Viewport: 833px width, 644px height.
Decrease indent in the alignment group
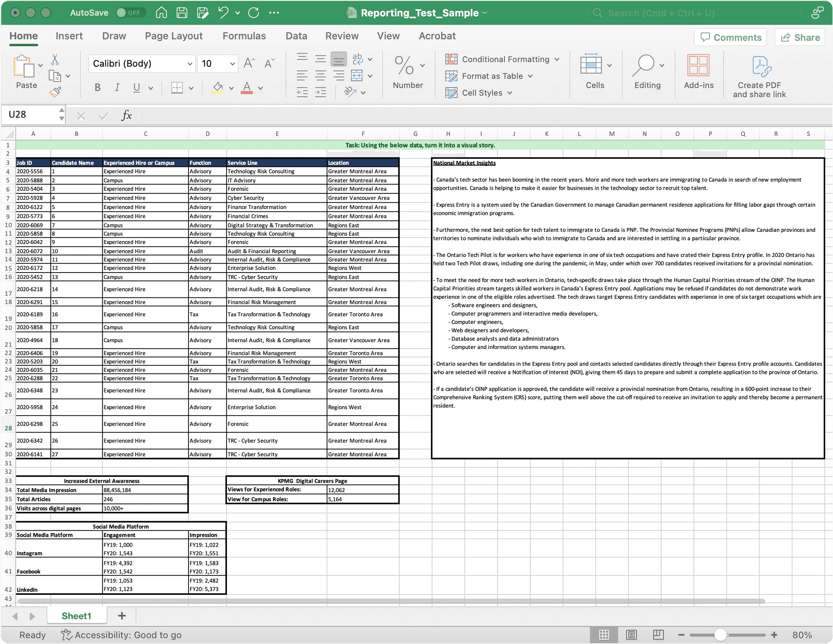302,92
